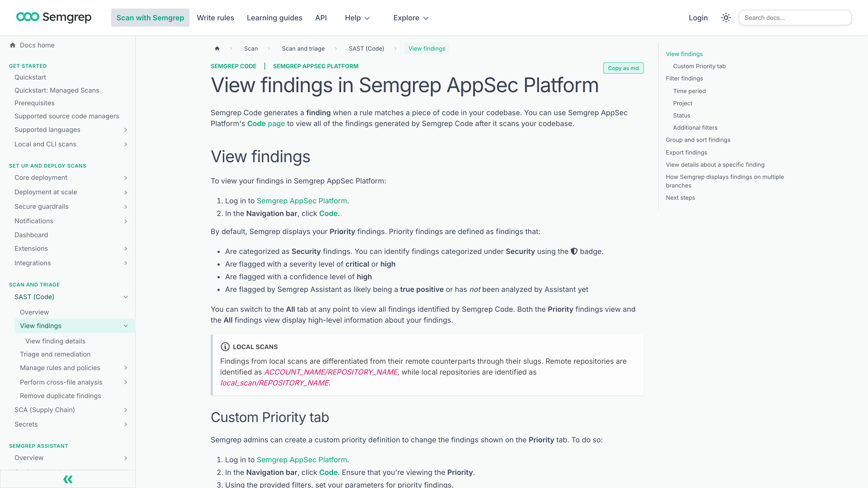Toggle the light/dark theme sun icon
Screen dimensions: 868x488
726,18
